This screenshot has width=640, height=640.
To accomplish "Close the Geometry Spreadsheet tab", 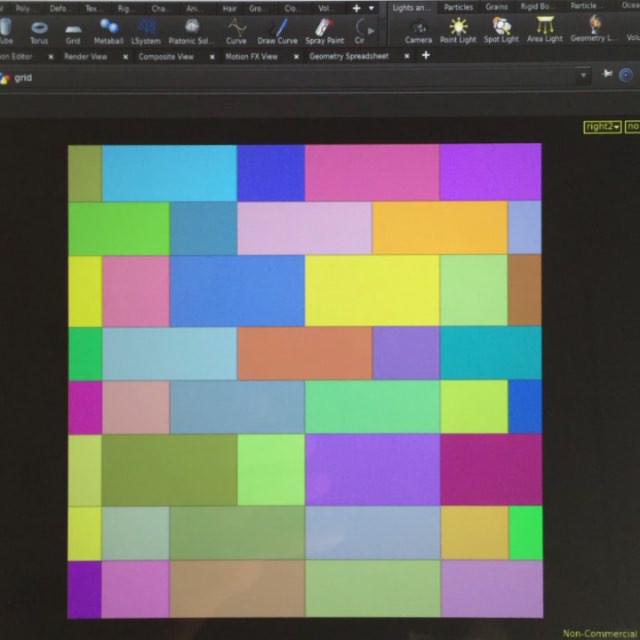I will coord(408,57).
